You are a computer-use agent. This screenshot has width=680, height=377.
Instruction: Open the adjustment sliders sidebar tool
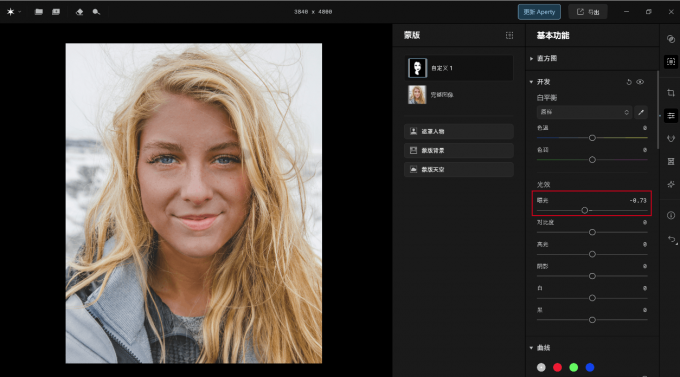tap(671, 115)
